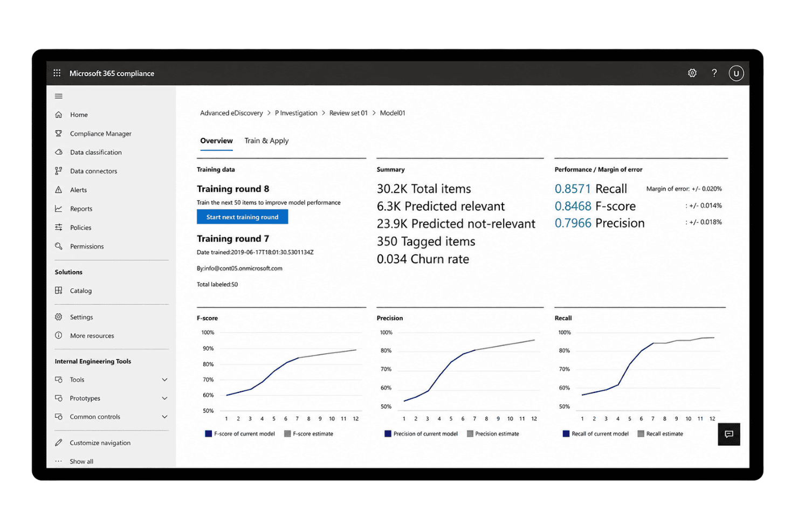This screenshot has height=532, width=798.
Task: Click the Customize navigation pencil icon
Action: 59,443
